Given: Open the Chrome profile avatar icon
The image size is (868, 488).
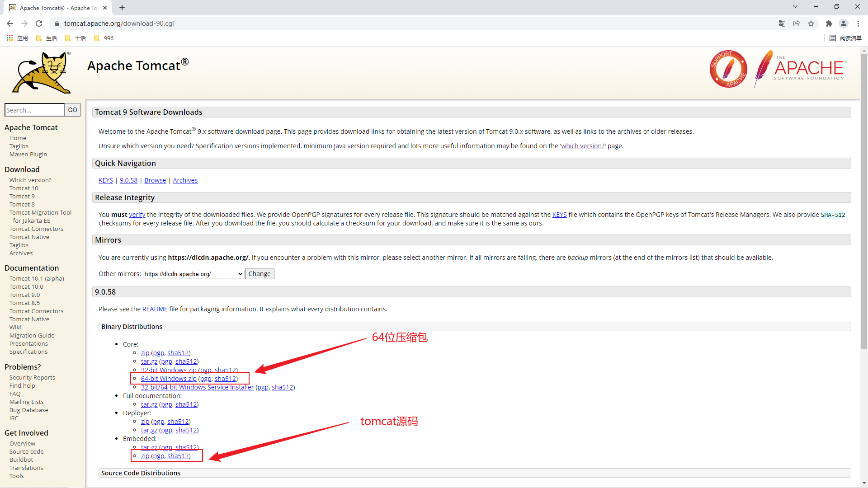Looking at the screenshot, I should [x=844, y=23].
